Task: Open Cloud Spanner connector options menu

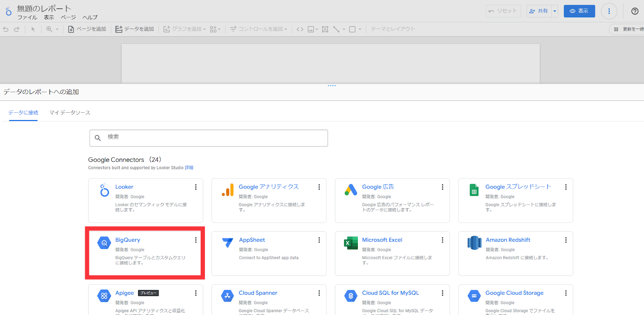Action: tap(319, 293)
